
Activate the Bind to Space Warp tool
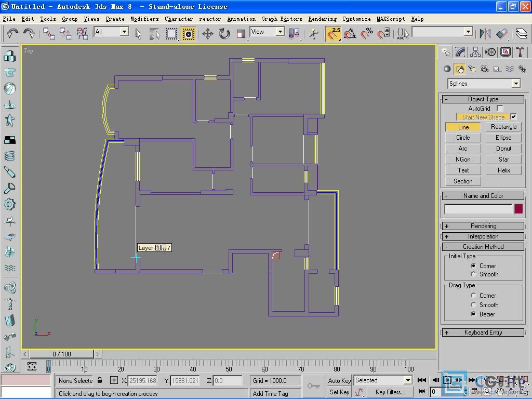(82, 34)
